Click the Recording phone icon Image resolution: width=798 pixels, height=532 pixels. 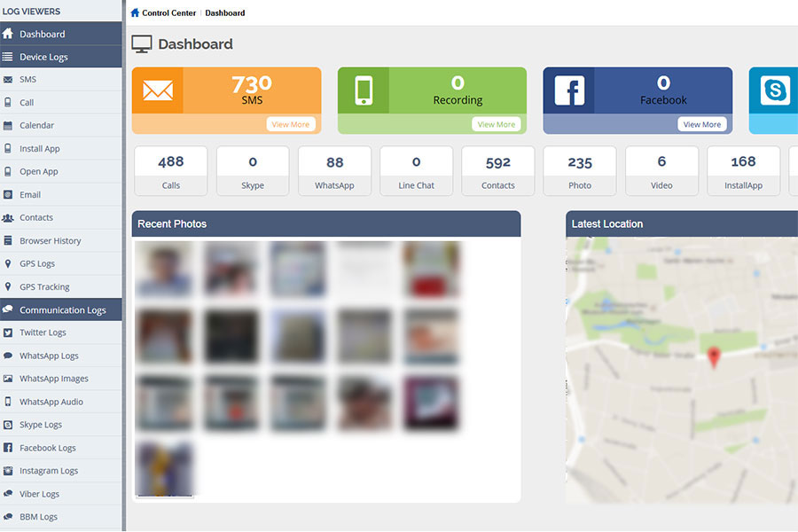pos(364,90)
